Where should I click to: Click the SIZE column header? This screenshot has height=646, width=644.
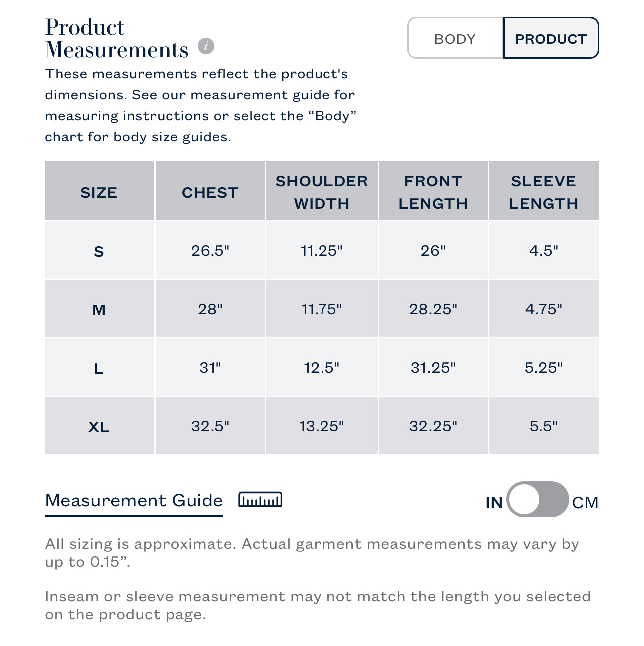pos(99,192)
